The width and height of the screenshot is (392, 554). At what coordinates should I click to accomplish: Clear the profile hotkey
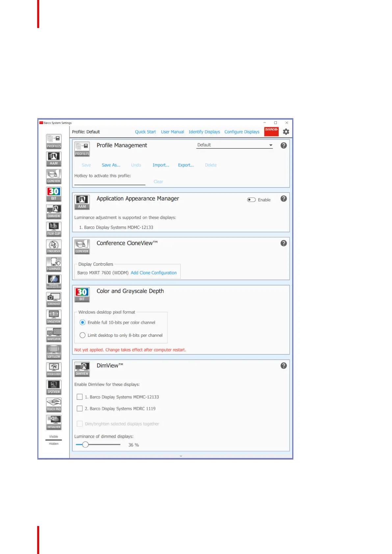tap(158, 182)
